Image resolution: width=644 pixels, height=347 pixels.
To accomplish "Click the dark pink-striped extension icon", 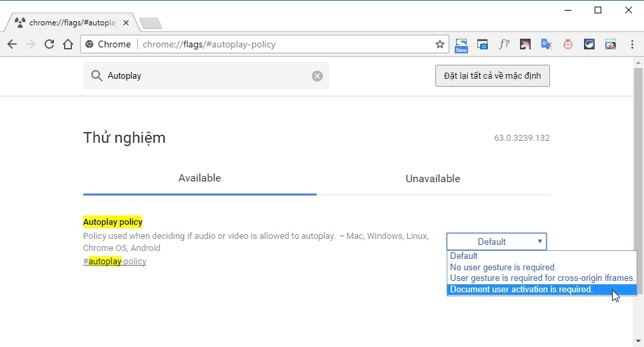I will [525, 45].
